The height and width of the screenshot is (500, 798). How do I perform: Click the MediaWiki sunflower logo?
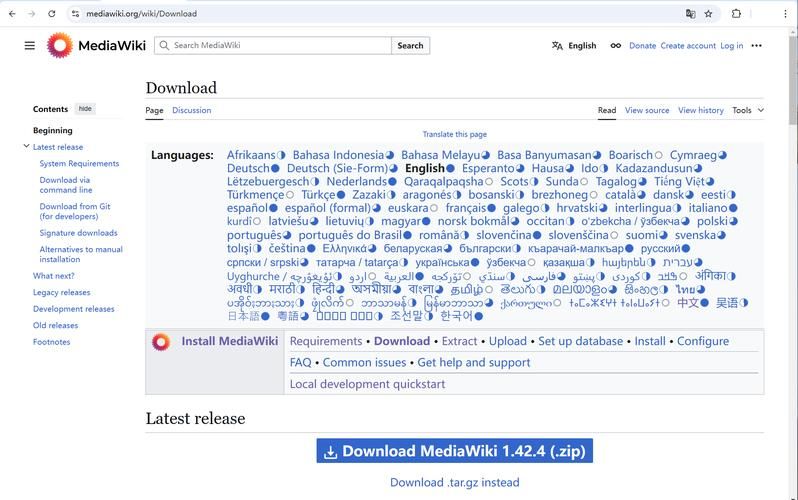(60, 45)
